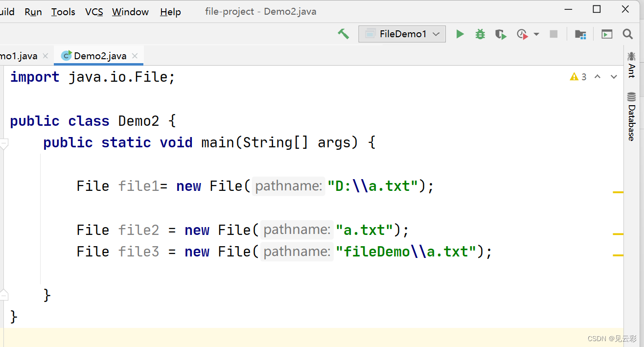This screenshot has height=347, width=644.
Task: Open Search Everywhere magnifier icon
Action: (x=628, y=34)
